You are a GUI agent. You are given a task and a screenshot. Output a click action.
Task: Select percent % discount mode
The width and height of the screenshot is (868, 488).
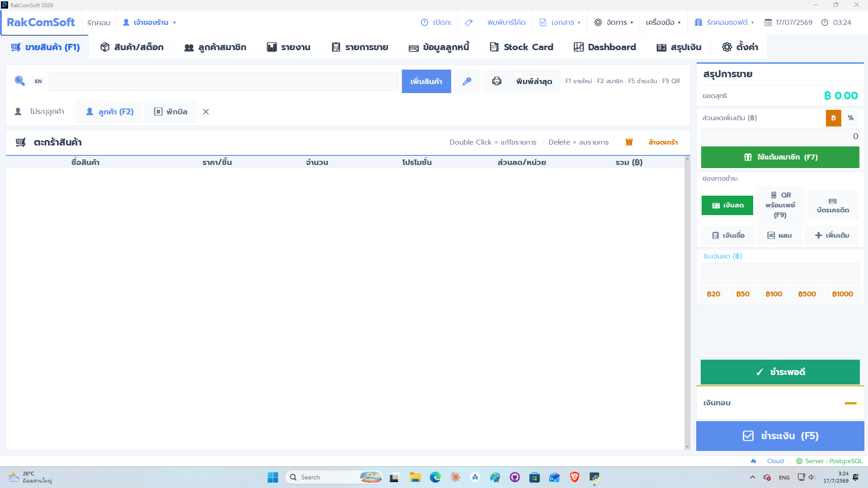pos(851,118)
